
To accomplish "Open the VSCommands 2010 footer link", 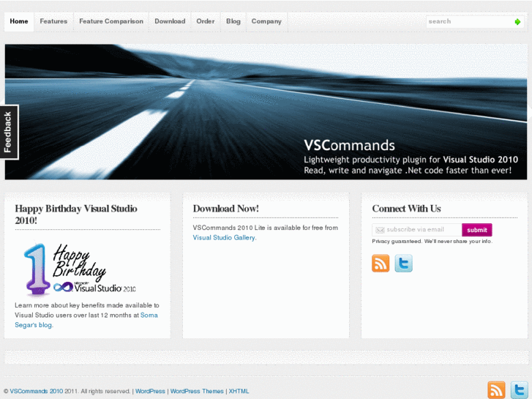I will click(37, 391).
